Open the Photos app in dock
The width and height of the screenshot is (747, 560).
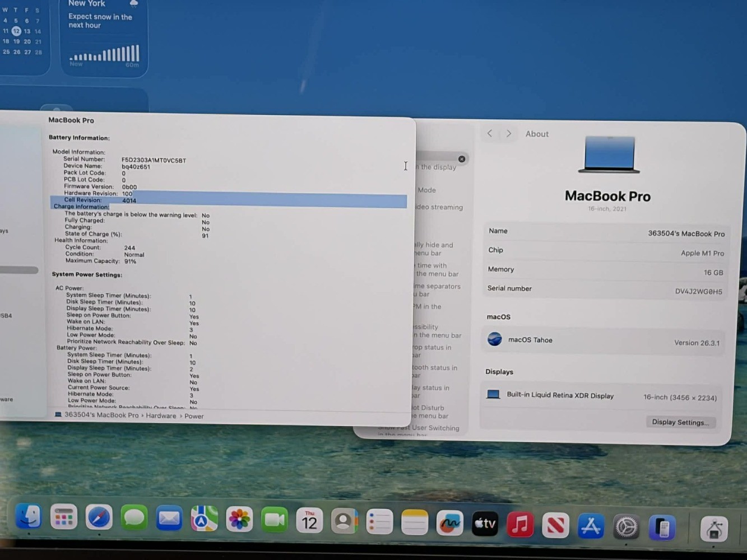[239, 520]
